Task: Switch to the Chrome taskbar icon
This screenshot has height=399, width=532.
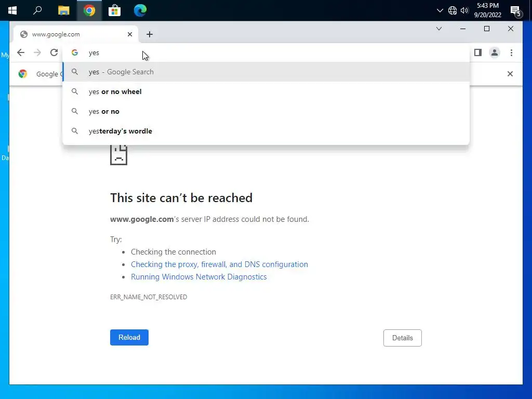Action: coord(89,10)
